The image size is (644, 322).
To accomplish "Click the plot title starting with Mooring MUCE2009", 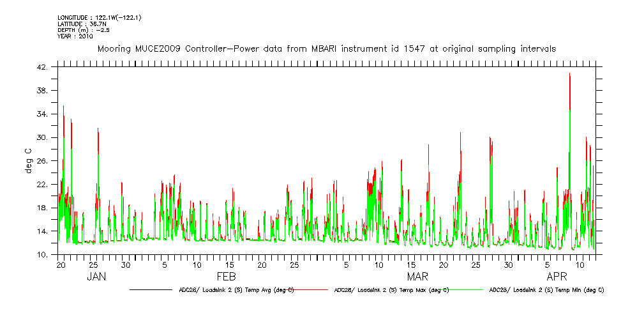I will (326, 49).
